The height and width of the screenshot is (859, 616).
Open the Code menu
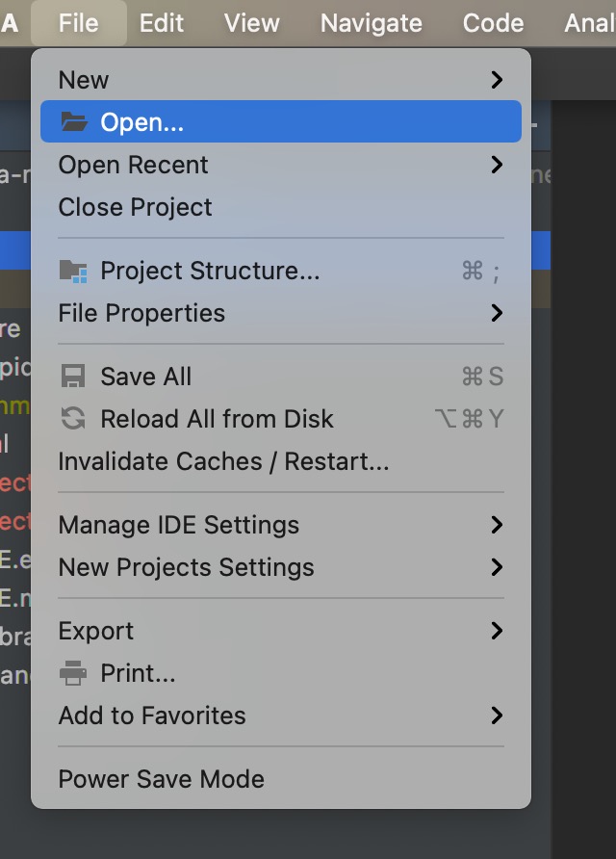tap(494, 23)
